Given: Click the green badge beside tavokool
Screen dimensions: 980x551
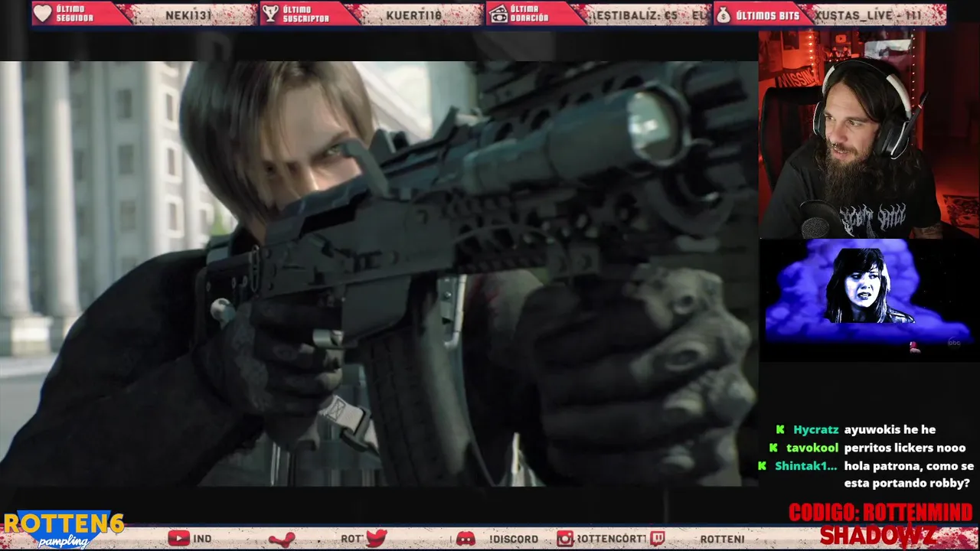Looking at the screenshot, I should pos(773,448).
